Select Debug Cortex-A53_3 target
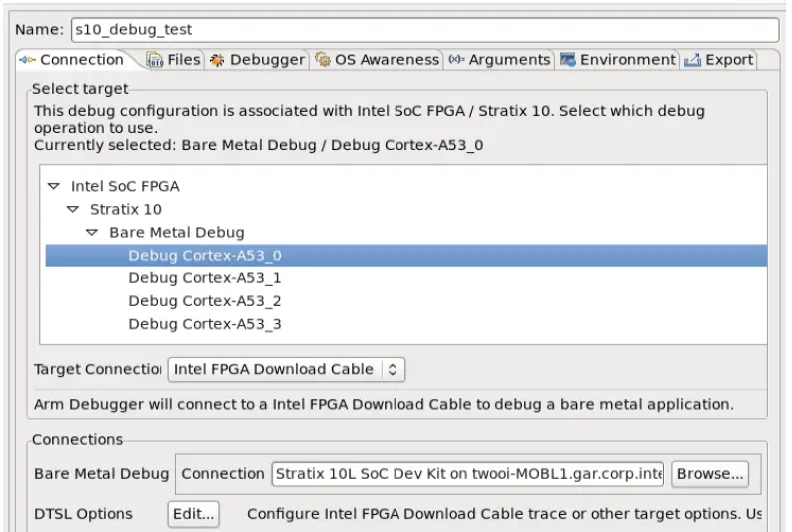 [x=205, y=324]
